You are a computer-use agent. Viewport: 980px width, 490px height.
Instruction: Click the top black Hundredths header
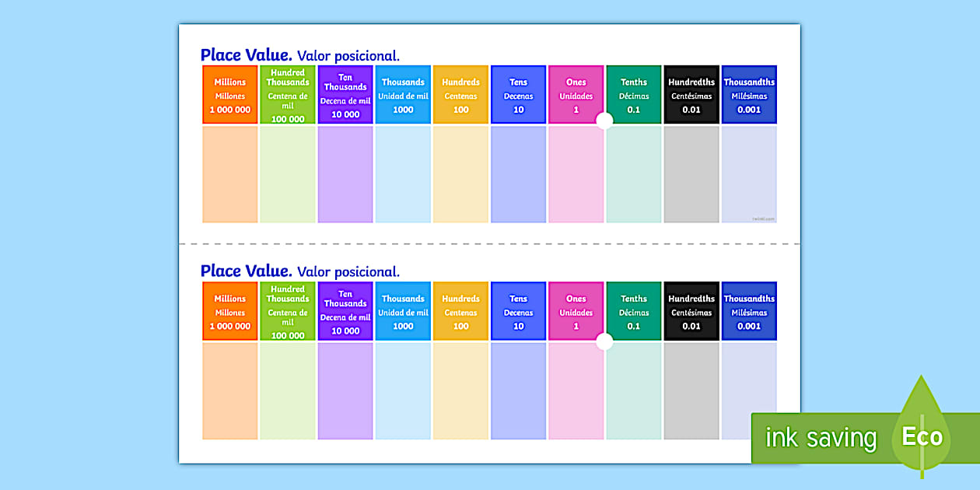coord(691,95)
